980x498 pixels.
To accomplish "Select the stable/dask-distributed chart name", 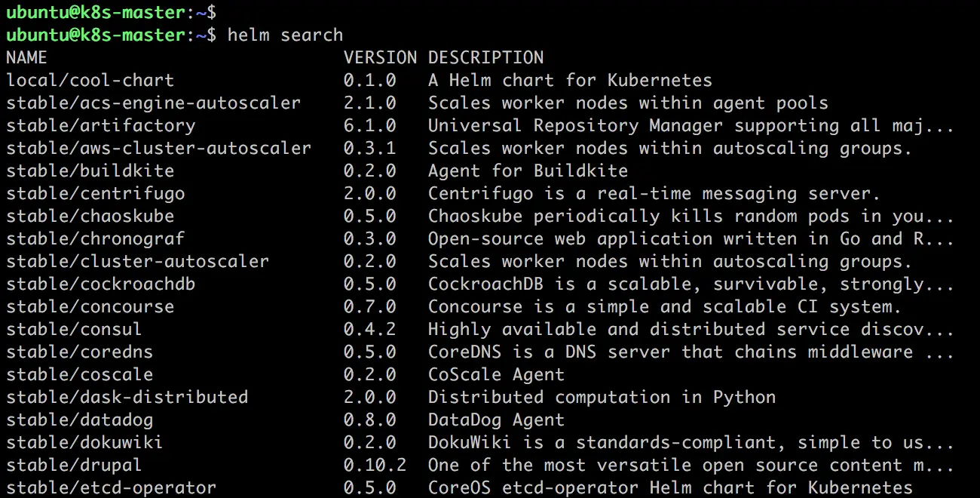I will pyautogui.click(x=127, y=397).
